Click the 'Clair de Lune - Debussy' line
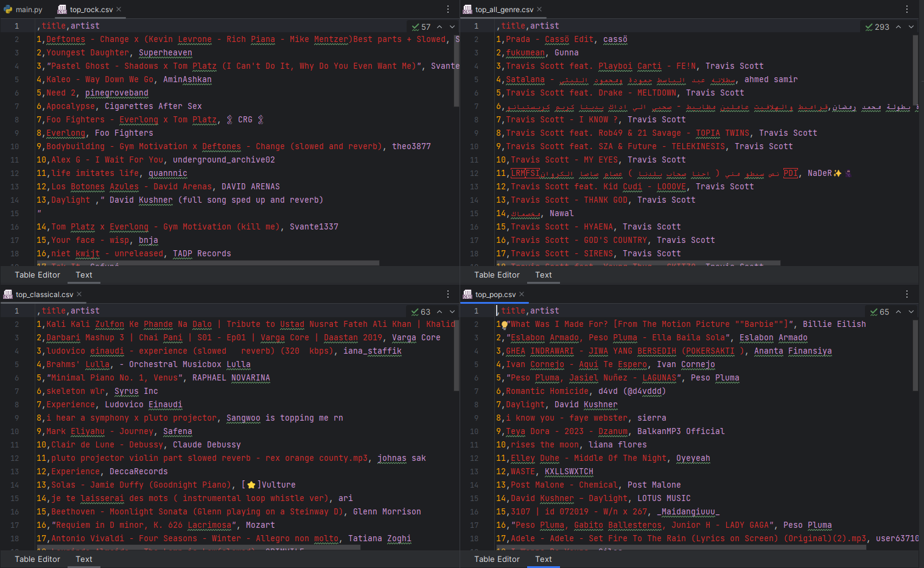 click(139, 445)
